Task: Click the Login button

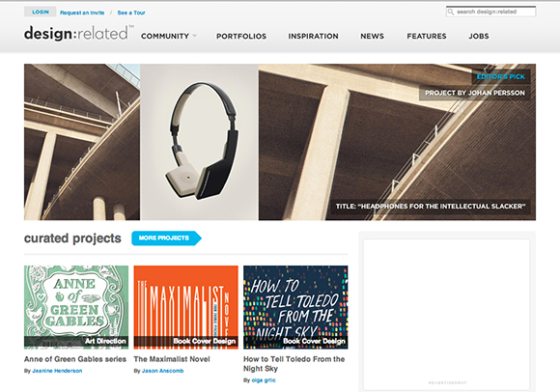Action: tap(40, 12)
